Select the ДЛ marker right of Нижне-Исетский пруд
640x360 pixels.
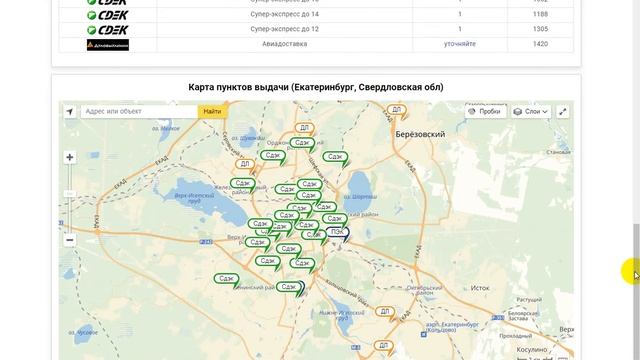point(385,312)
